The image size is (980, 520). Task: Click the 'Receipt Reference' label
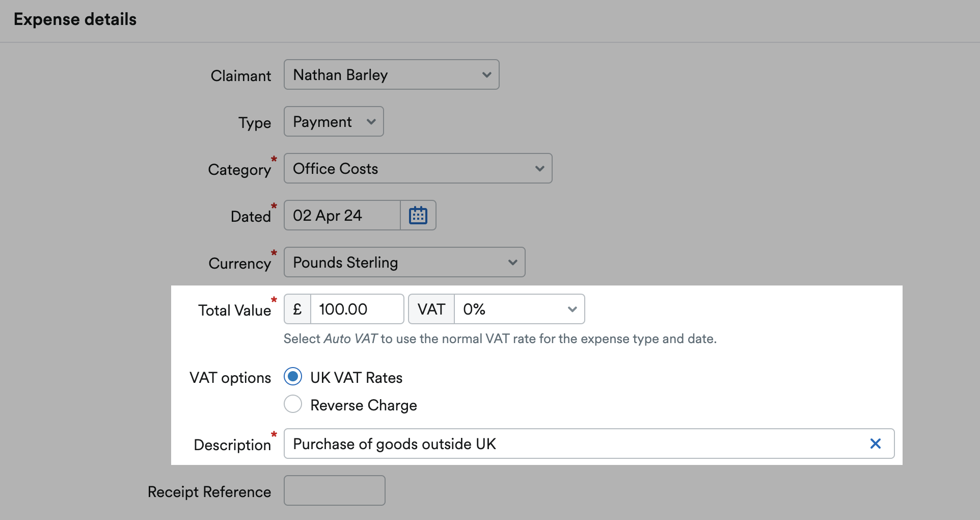(209, 492)
